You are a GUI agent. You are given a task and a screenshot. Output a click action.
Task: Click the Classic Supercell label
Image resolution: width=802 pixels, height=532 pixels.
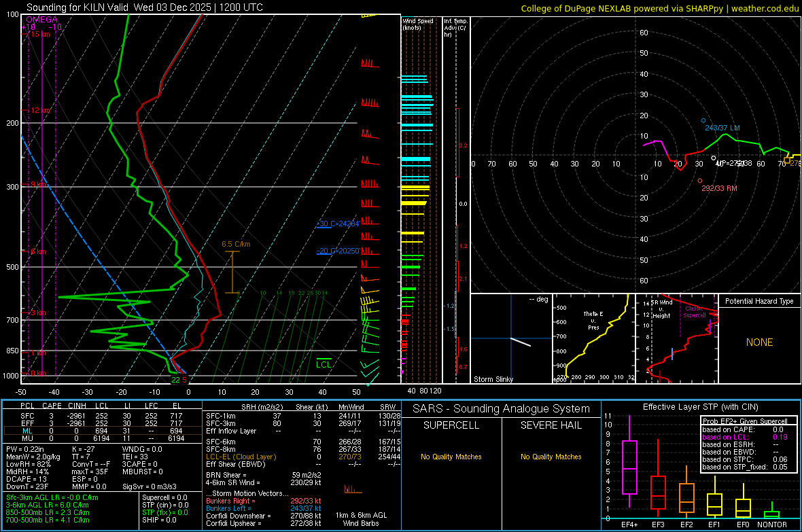click(695, 312)
